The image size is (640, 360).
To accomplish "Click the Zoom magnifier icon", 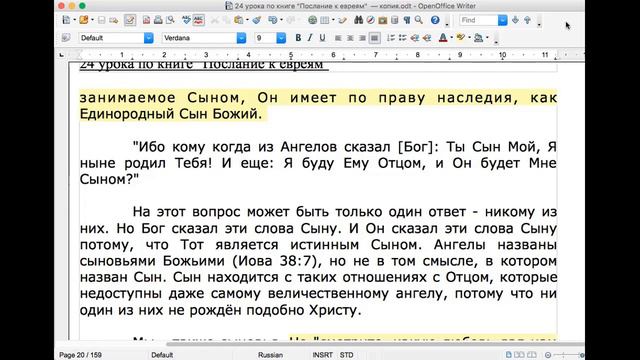I will pyautogui.click(x=419, y=20).
